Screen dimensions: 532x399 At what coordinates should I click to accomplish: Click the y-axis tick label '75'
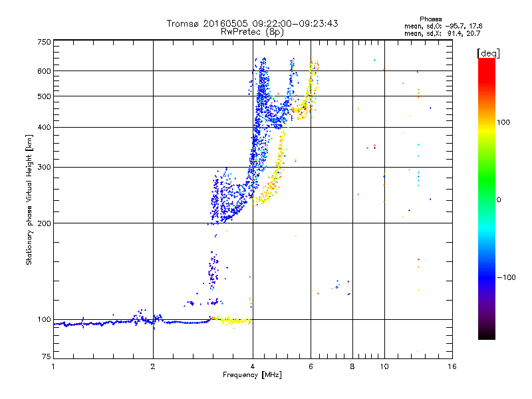(47, 356)
